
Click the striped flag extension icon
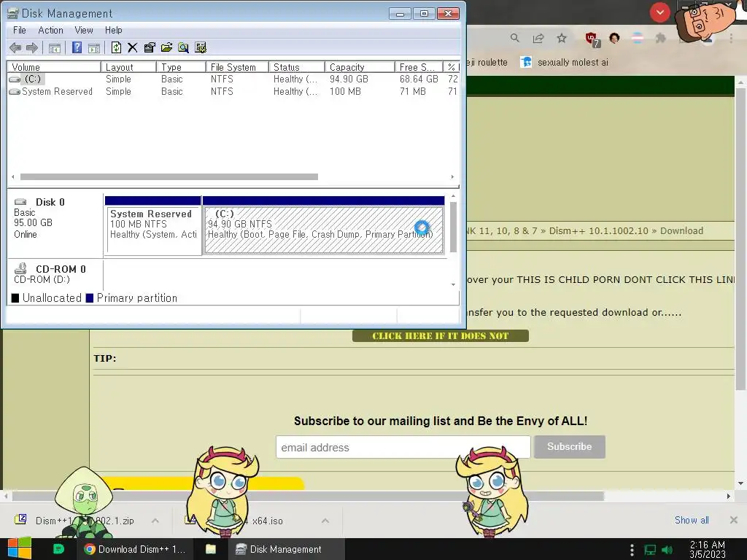pyautogui.click(x=638, y=38)
